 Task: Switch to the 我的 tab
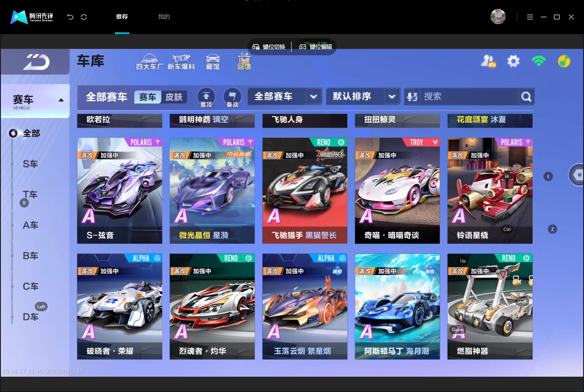coord(164,17)
